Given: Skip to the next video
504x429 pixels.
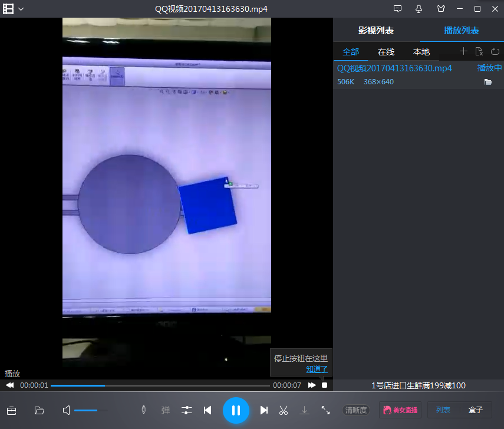Looking at the screenshot, I should (x=264, y=410).
